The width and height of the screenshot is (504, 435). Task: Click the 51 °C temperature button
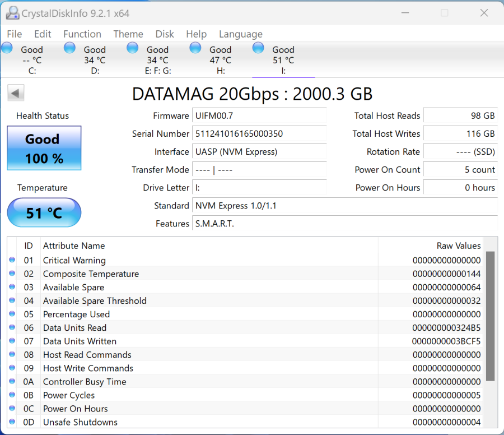[x=44, y=212]
